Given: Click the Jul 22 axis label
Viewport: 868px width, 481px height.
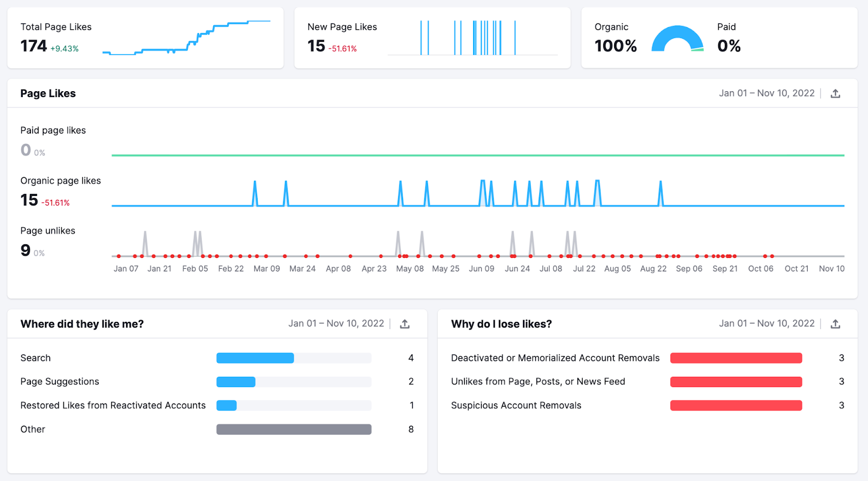Looking at the screenshot, I should click(x=584, y=269).
